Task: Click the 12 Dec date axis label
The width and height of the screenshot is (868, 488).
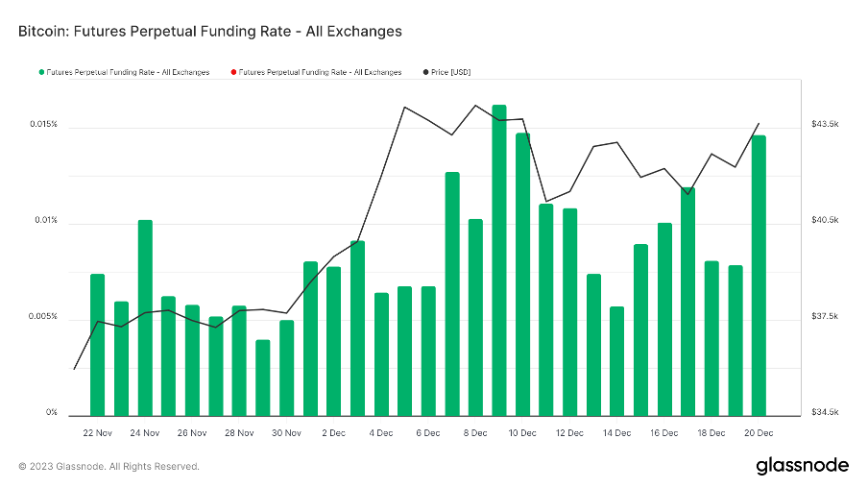Action: pyautogui.click(x=570, y=433)
